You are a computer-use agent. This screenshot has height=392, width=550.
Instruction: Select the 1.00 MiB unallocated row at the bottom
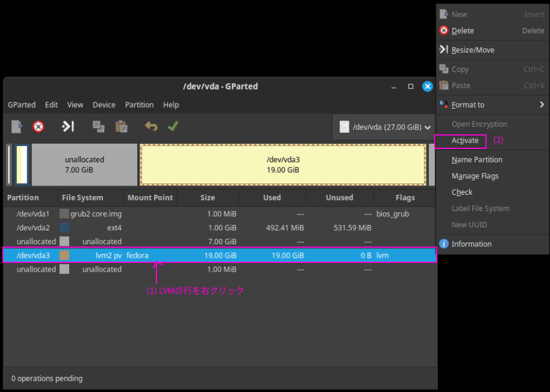[x=220, y=269]
